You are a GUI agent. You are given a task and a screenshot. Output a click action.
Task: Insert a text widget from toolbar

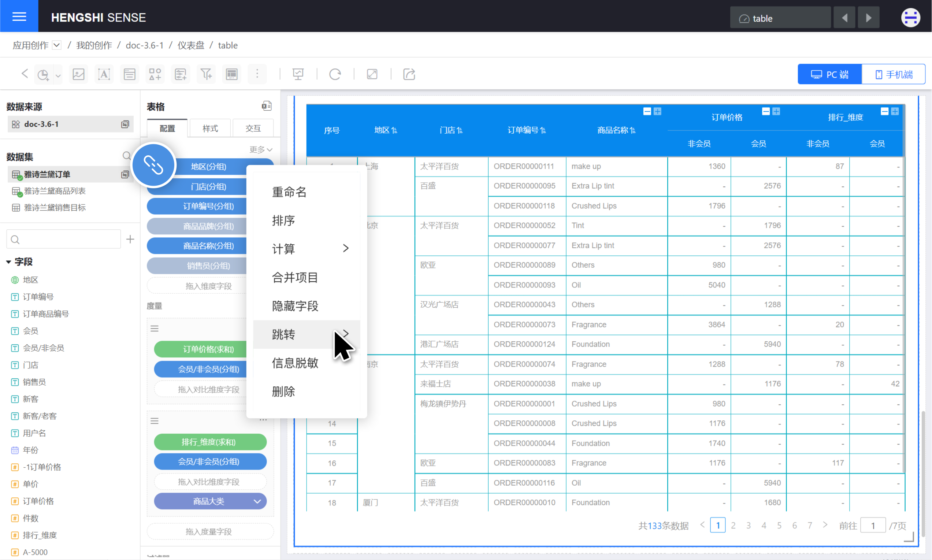click(104, 74)
